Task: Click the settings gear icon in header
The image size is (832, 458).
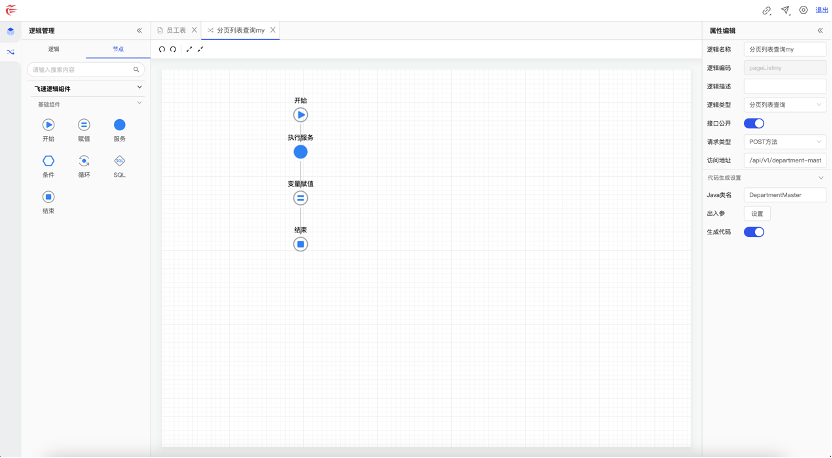Action: coord(803,10)
